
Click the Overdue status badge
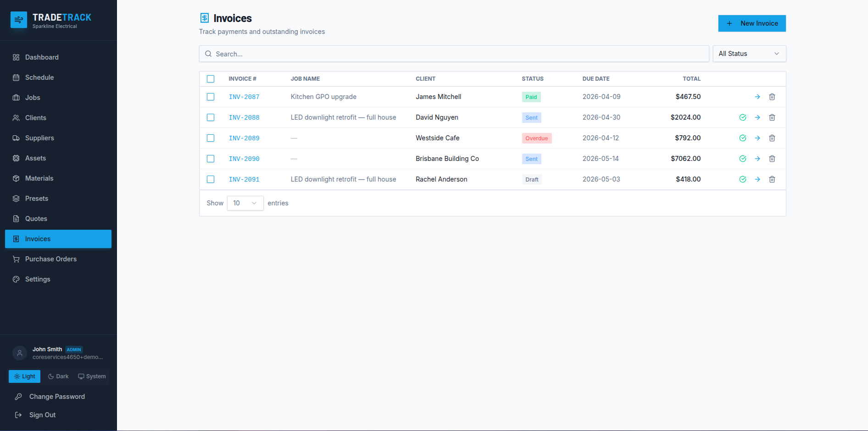tap(537, 138)
